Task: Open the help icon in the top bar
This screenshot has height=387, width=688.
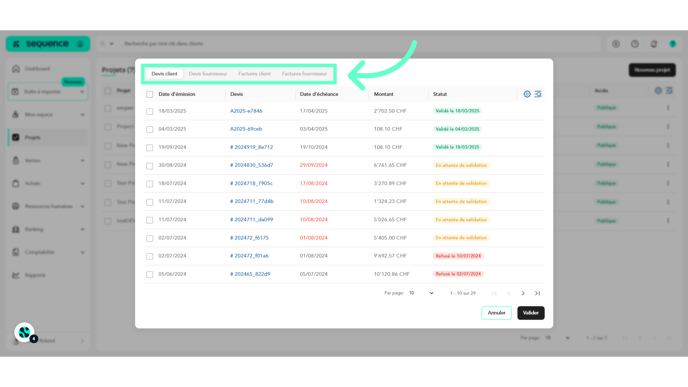Action: tap(635, 44)
